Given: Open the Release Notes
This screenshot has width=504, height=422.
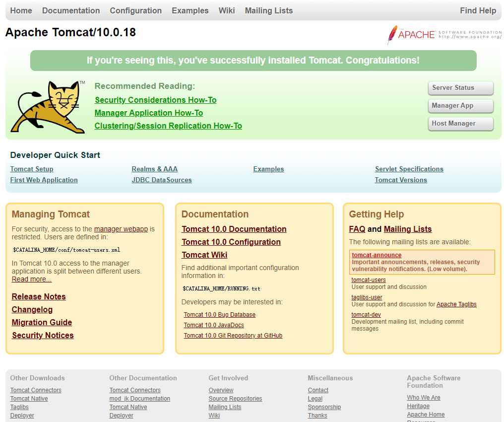Looking at the screenshot, I should [x=38, y=296].
